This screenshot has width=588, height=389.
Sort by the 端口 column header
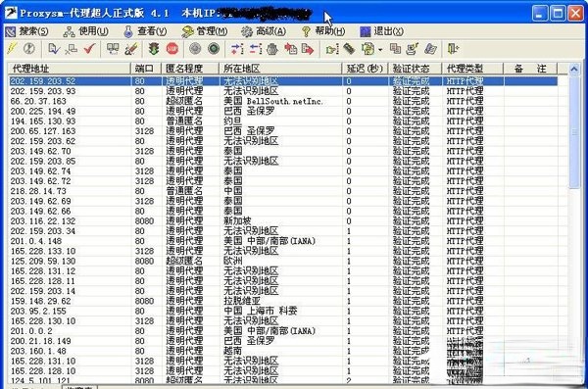coord(146,69)
